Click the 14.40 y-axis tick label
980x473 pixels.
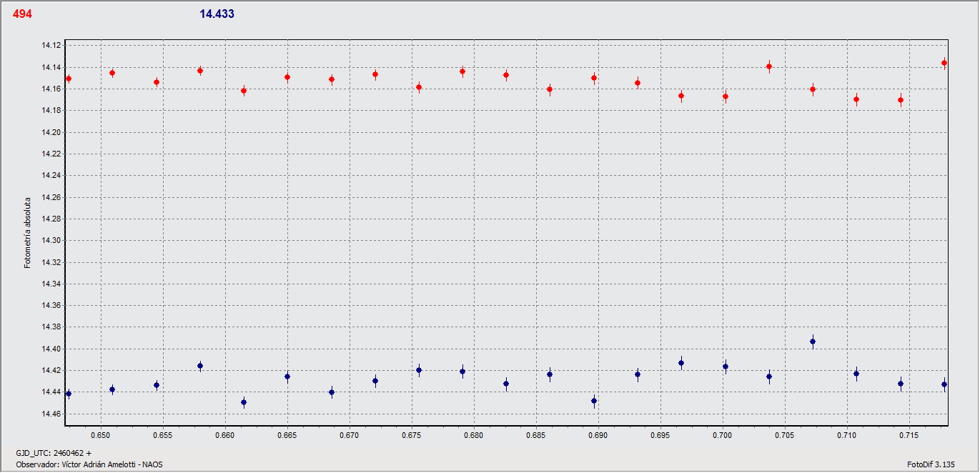coord(51,349)
